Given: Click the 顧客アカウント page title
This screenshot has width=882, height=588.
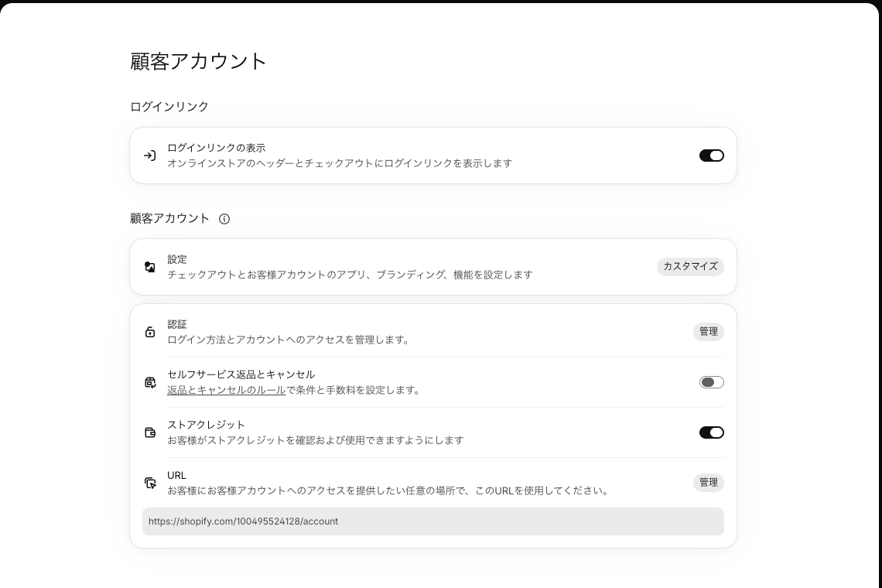Looking at the screenshot, I should (x=198, y=61).
